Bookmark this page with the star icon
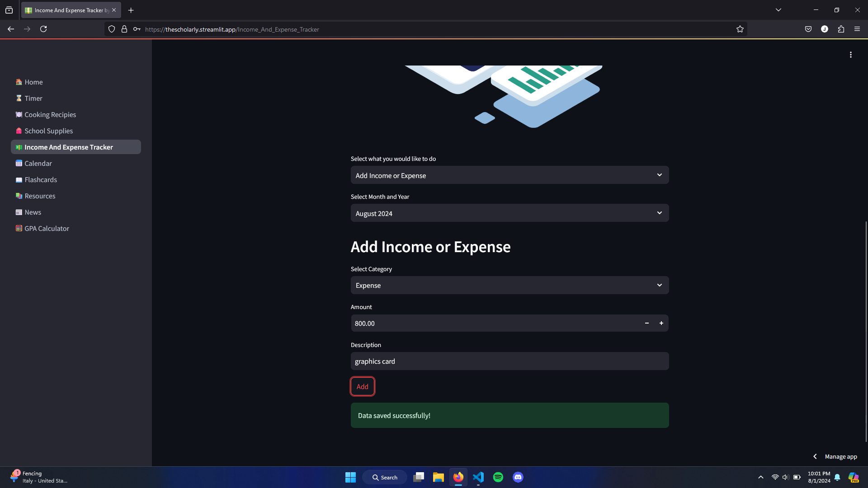The width and height of the screenshot is (868, 488). 740,29
